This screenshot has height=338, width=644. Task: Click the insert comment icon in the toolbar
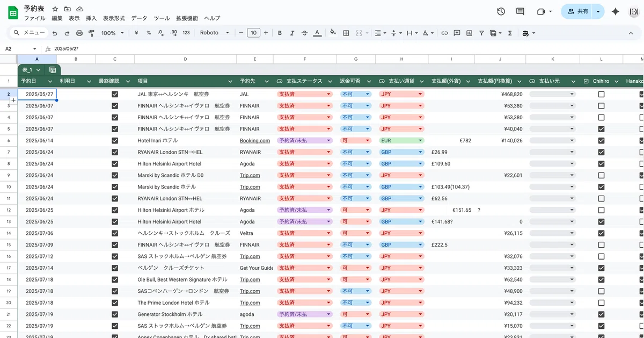coord(457,33)
